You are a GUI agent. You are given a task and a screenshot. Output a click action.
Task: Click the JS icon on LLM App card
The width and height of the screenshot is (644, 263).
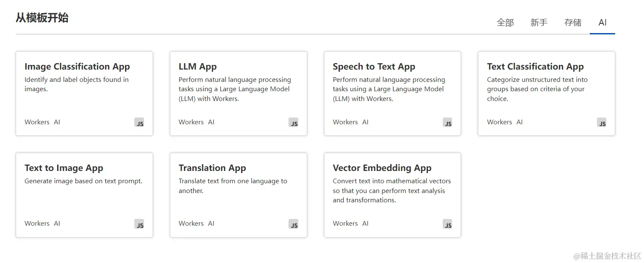294,123
